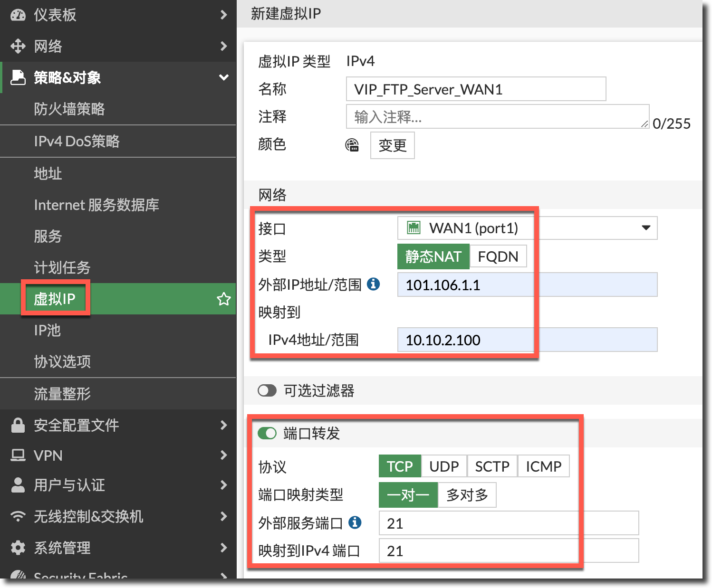Go to IP池 in sidebar
Image resolution: width=712 pixels, height=588 pixels.
pyautogui.click(x=48, y=330)
